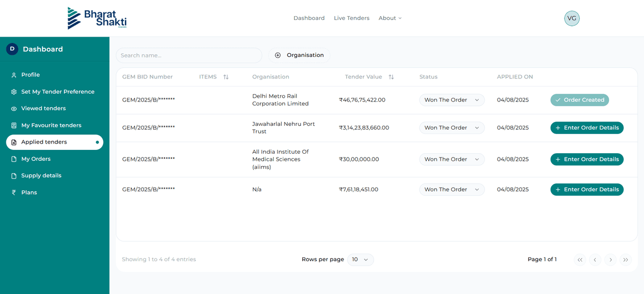644x294 pixels.
Task: Open status dropdown for Delhi Metro Rail row
Action: pos(451,100)
